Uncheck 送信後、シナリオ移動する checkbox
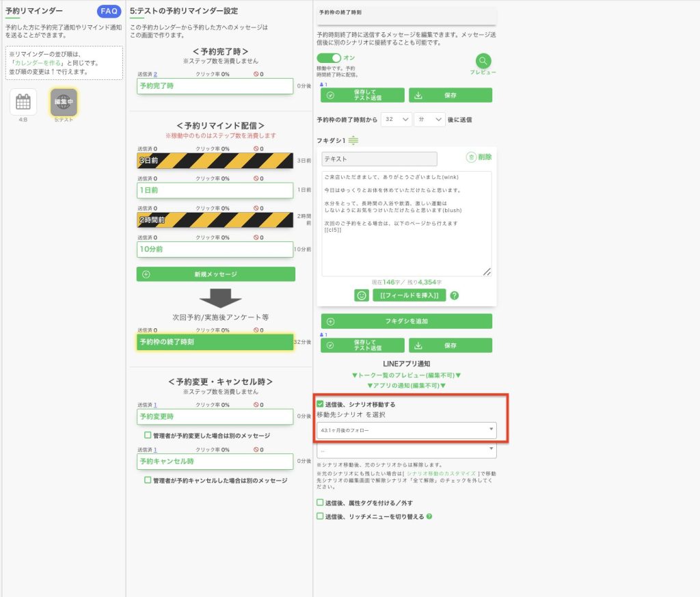700x597 pixels. coord(321,404)
